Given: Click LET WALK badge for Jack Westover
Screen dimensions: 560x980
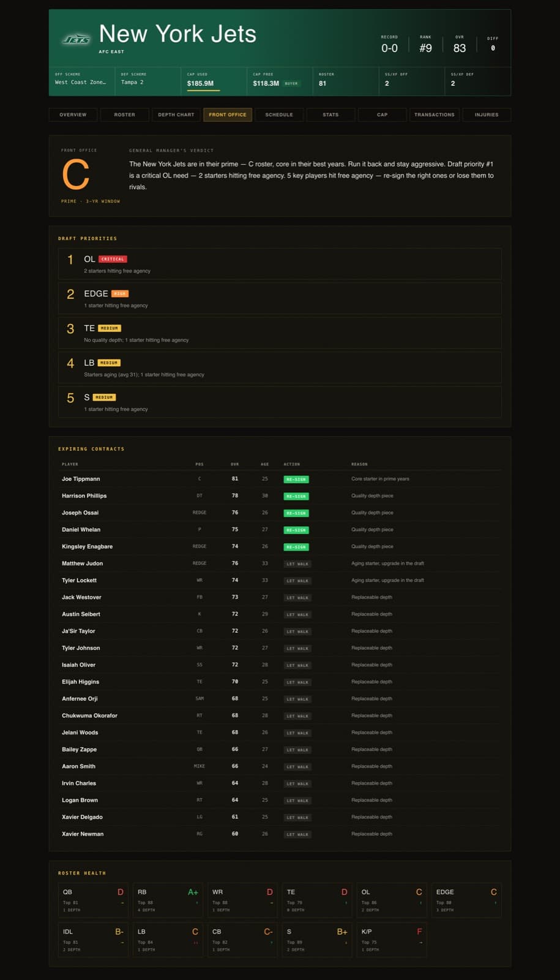Looking at the screenshot, I should click(x=297, y=598).
